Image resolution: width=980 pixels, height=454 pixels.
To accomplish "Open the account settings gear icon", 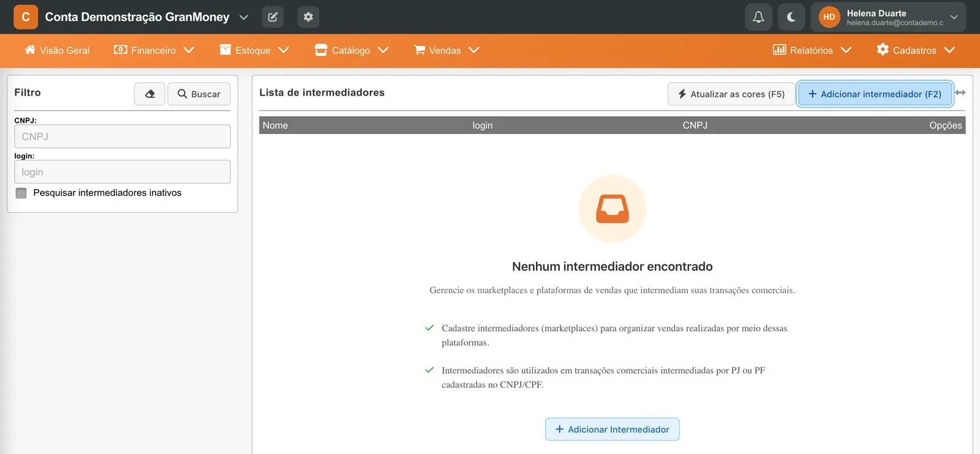I will 308,17.
